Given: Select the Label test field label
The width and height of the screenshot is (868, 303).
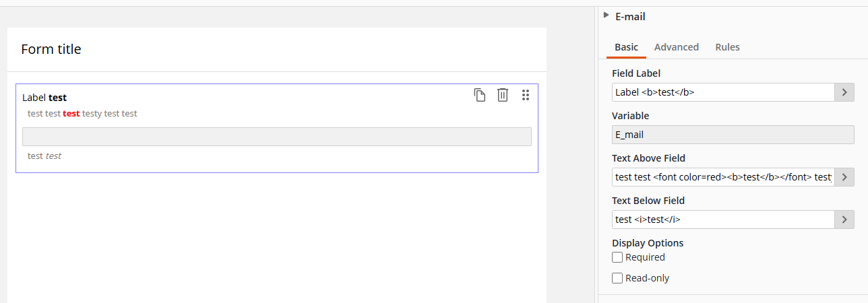Looking at the screenshot, I should coord(44,98).
